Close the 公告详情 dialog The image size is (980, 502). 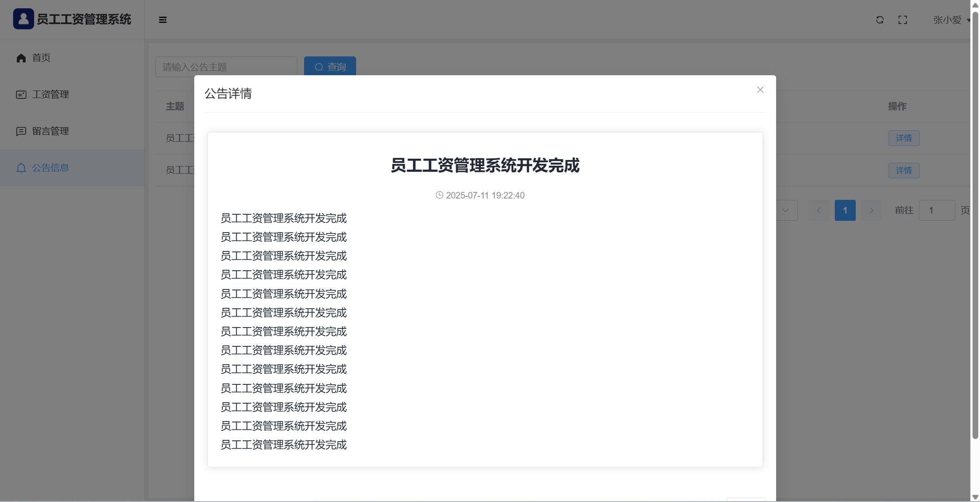pos(760,90)
